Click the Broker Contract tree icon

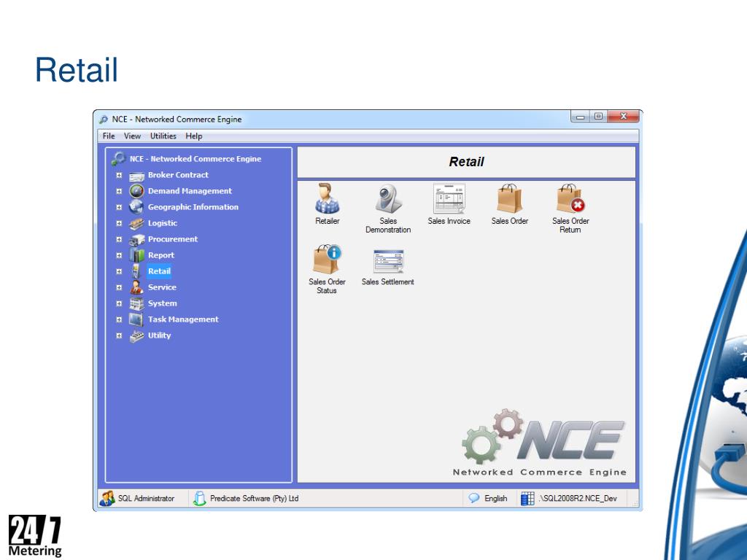coord(136,176)
